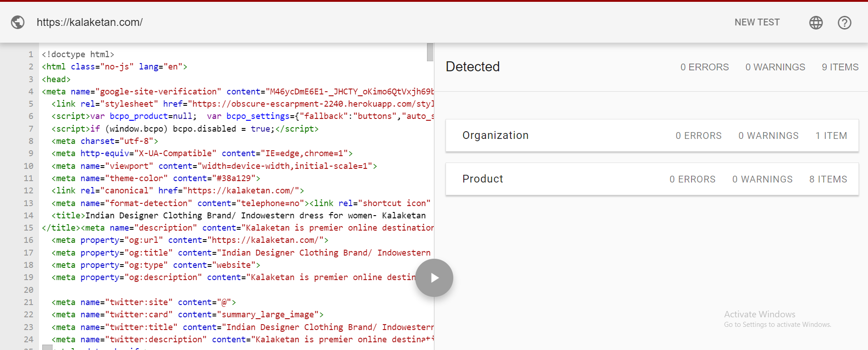Expand the Organization result card
The height and width of the screenshot is (350, 868).
pyautogui.click(x=652, y=135)
